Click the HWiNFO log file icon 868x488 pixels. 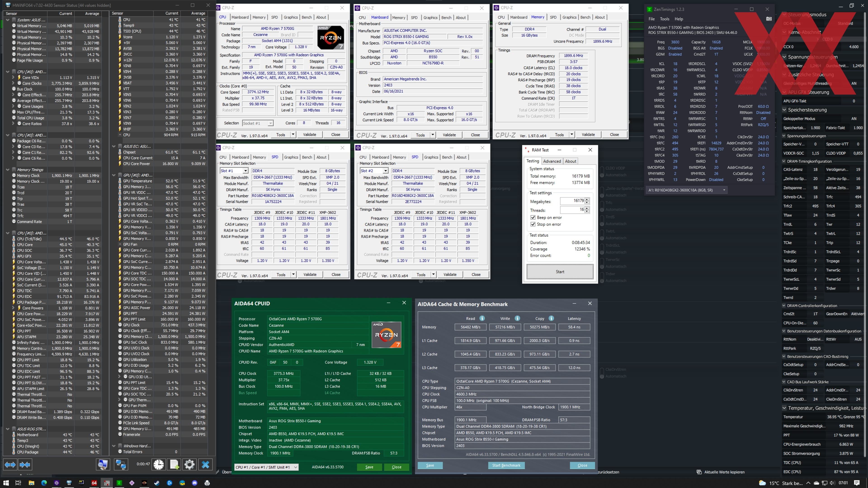coord(174,465)
